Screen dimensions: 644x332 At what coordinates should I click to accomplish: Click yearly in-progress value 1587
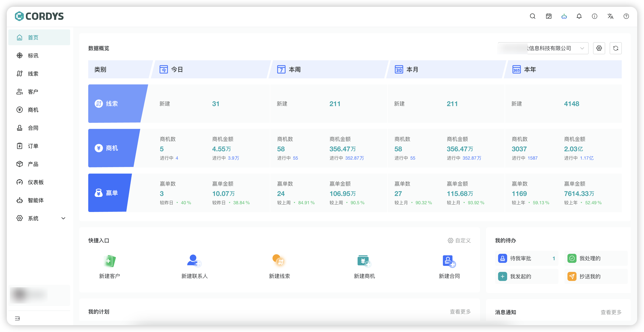click(x=533, y=158)
